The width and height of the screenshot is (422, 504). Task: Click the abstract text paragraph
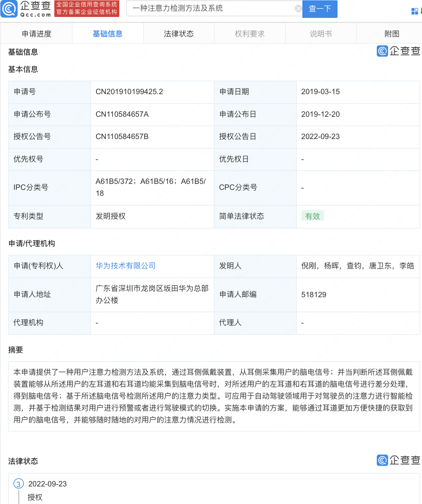click(214, 396)
